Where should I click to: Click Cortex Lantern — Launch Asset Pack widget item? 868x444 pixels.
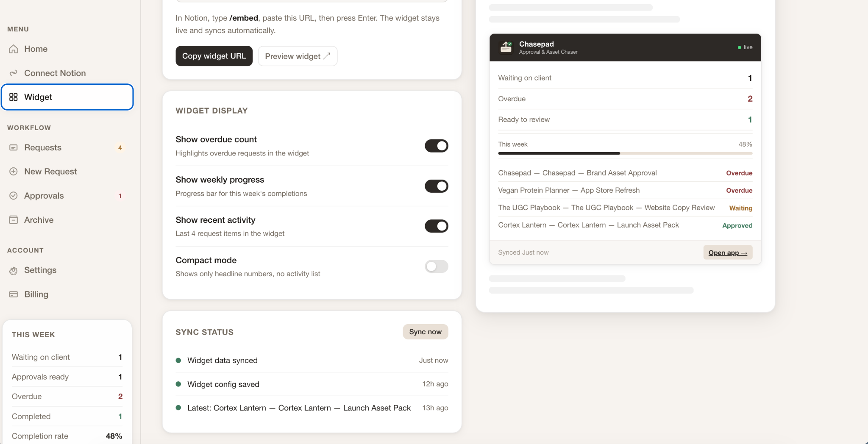[625, 225]
